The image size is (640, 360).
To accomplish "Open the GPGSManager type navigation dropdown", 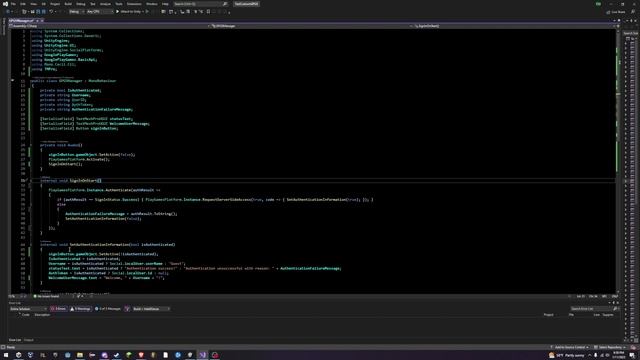I will pyautogui.click(x=310, y=26).
